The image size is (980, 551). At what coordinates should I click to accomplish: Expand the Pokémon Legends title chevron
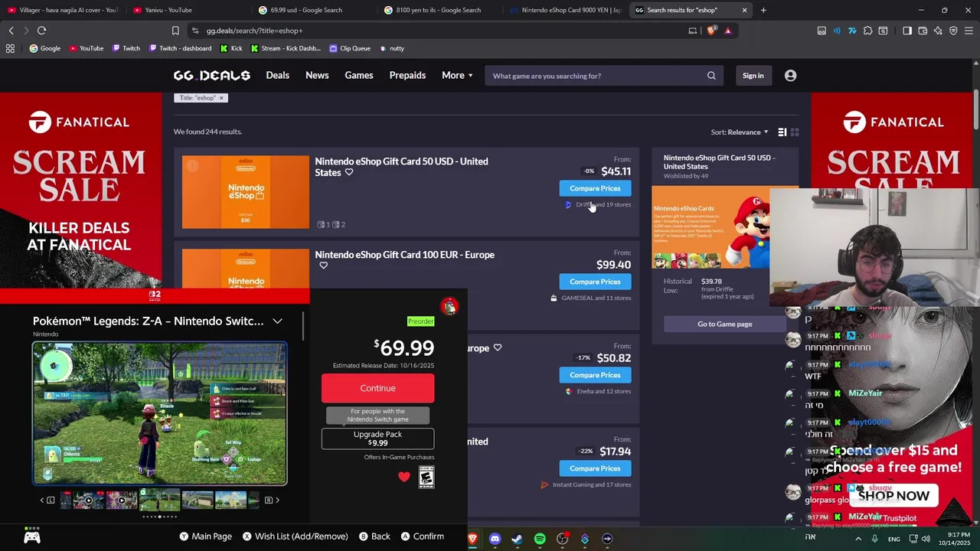click(277, 321)
